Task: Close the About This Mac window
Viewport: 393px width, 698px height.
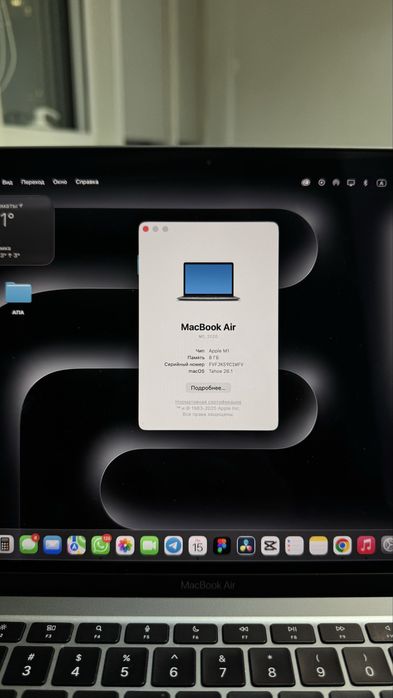Action: (x=146, y=229)
